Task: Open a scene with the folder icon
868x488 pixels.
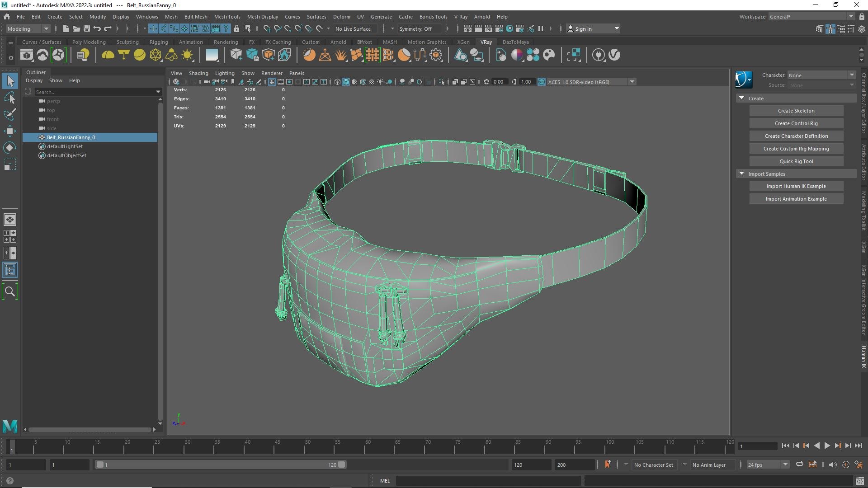Action: point(76,28)
